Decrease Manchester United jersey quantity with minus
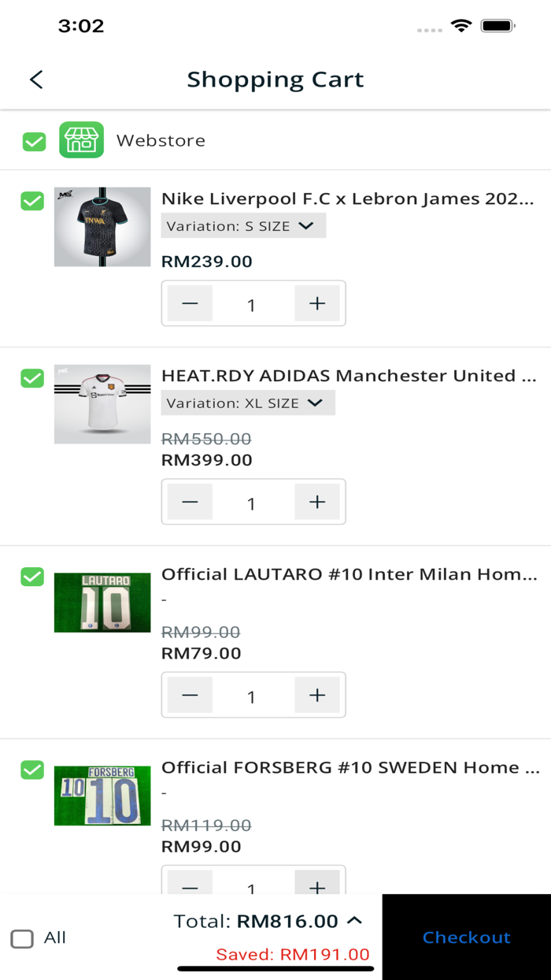 [x=189, y=501]
